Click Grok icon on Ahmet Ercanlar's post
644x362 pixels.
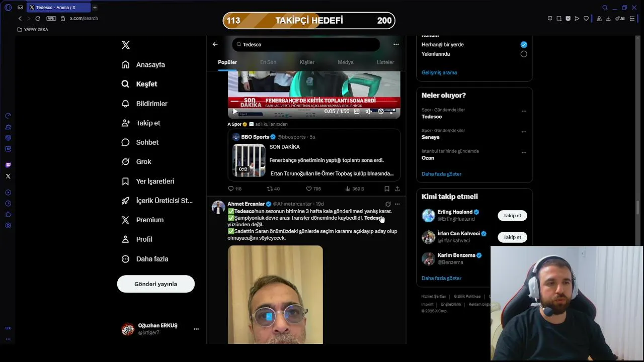388,204
